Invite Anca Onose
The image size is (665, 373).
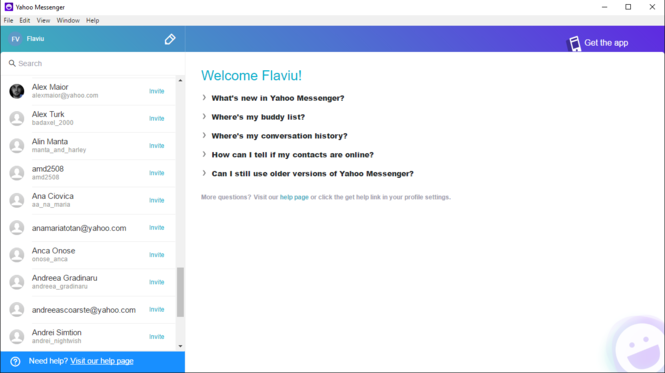pyautogui.click(x=156, y=255)
